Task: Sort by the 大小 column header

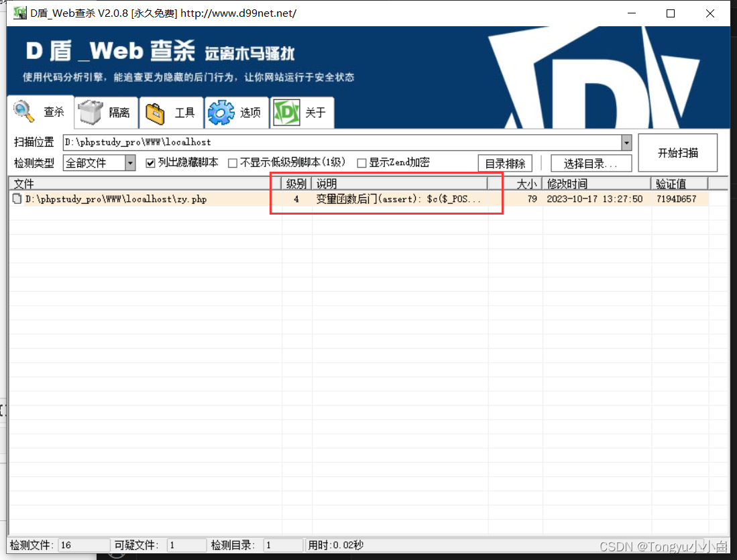Action: coord(515,183)
